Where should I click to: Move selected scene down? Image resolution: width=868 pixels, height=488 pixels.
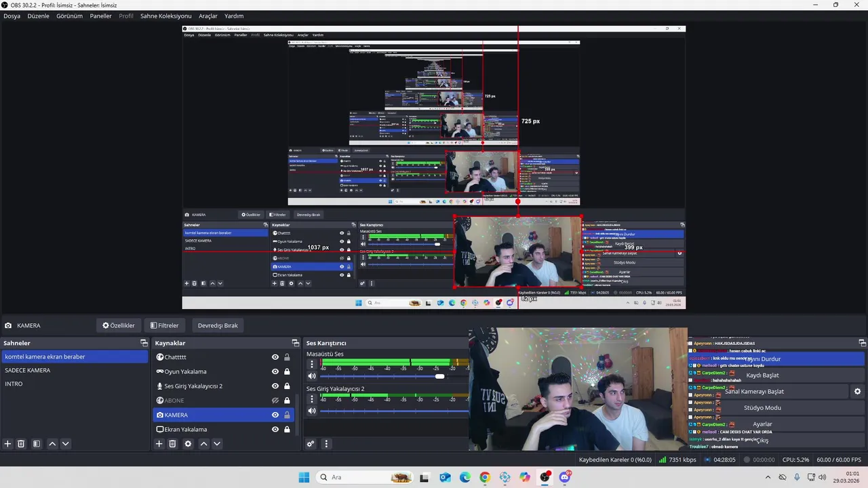click(x=65, y=444)
